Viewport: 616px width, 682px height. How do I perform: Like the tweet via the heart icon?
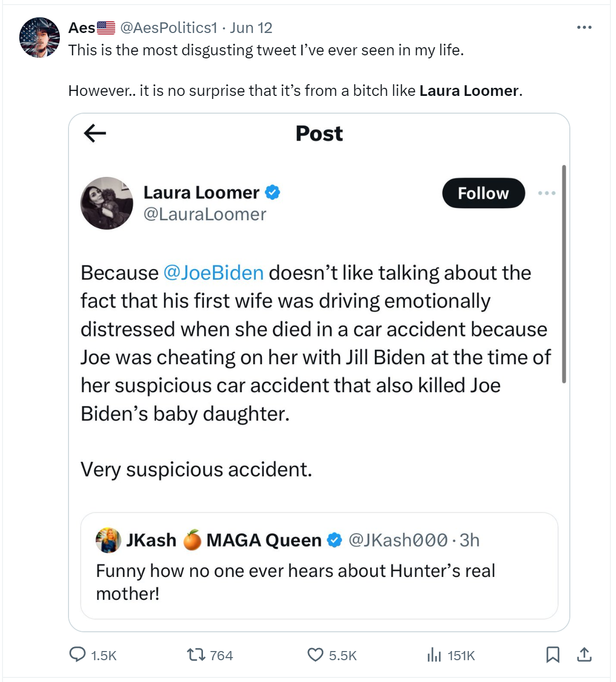click(x=316, y=655)
